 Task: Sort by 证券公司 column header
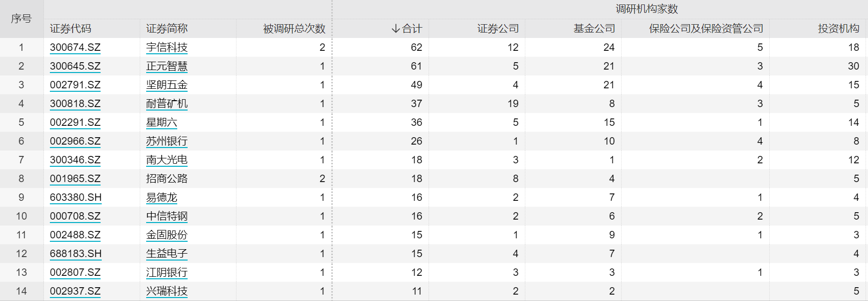(x=498, y=29)
